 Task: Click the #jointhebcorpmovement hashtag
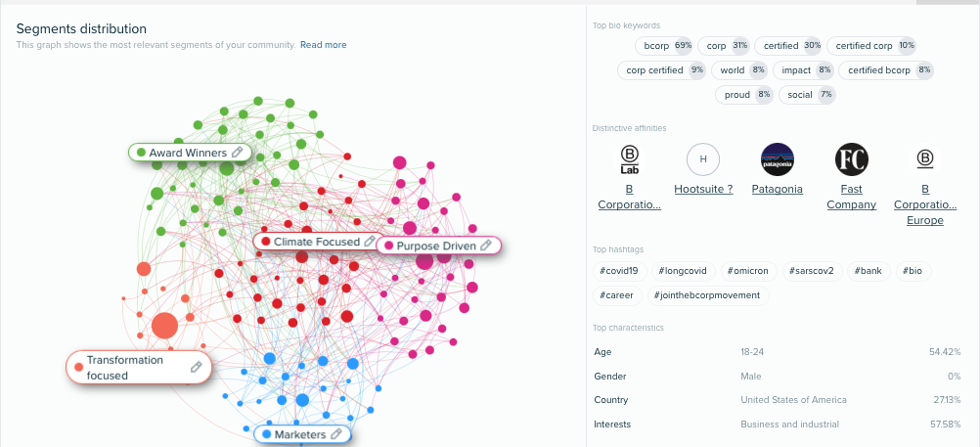tap(708, 295)
